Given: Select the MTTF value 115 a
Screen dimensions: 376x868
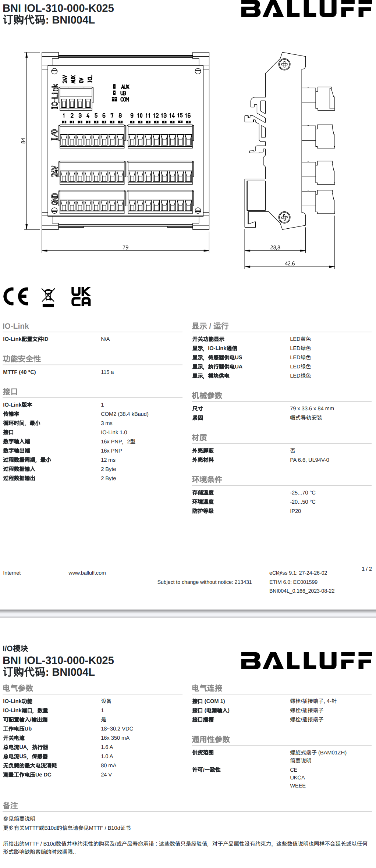Looking at the screenshot, I should click(x=107, y=372).
